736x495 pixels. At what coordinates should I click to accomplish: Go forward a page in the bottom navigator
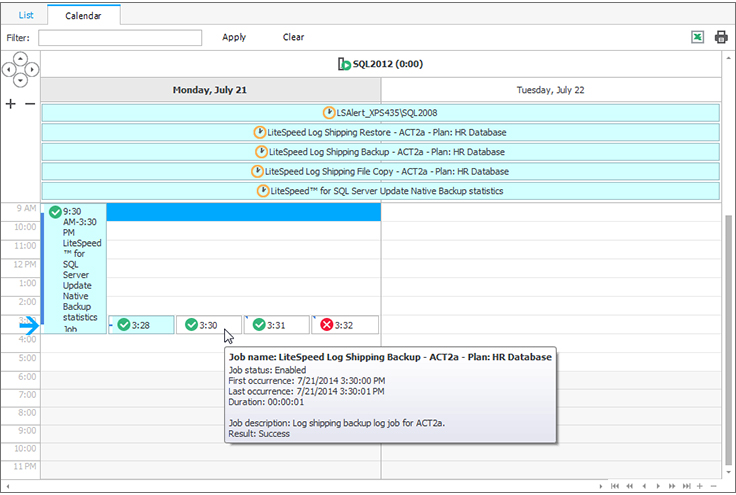[672, 486]
